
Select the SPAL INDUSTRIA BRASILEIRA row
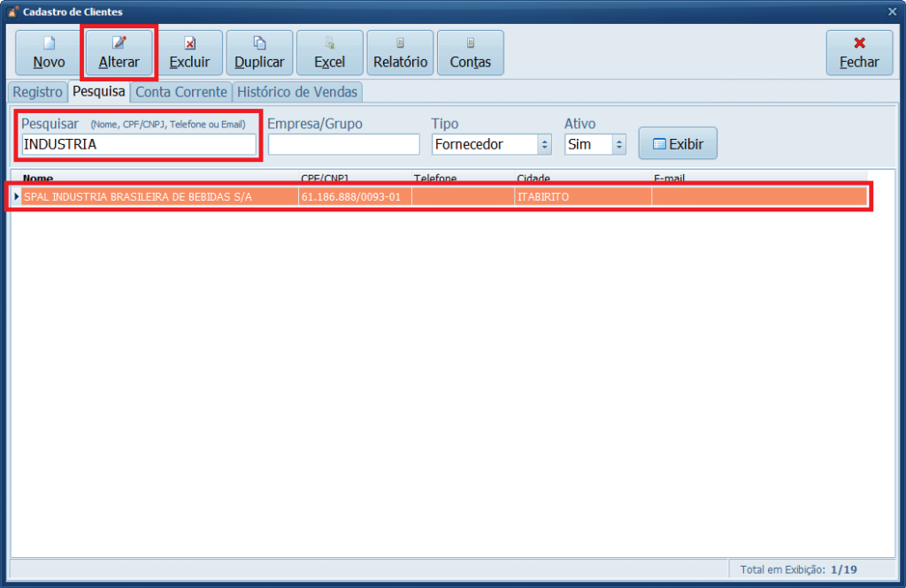coord(137,196)
